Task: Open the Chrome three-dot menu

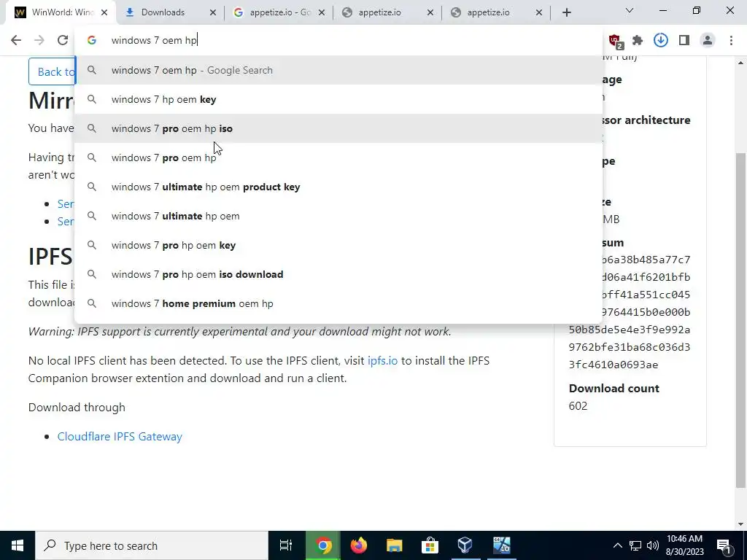Action: coord(731,41)
